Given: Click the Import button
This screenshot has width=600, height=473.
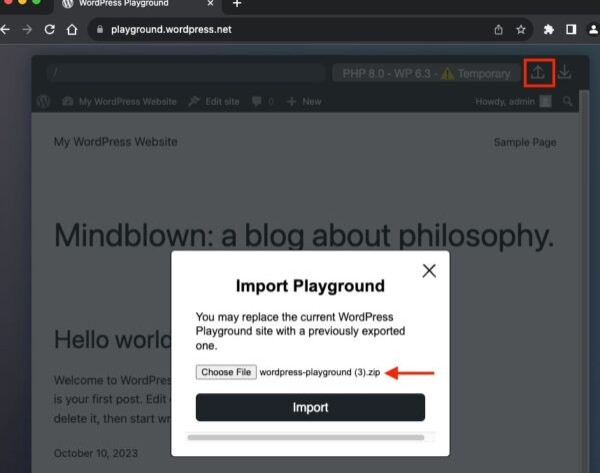Looking at the screenshot, I should coord(310,407).
